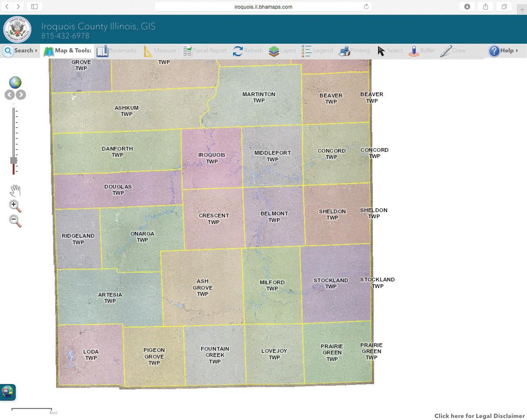This screenshot has width=527, height=420.
Task: Click the MILFORD TWP label
Action: 272,286
